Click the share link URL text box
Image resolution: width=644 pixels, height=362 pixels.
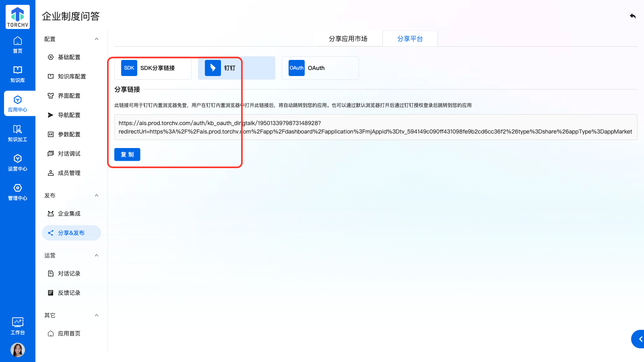click(x=375, y=127)
